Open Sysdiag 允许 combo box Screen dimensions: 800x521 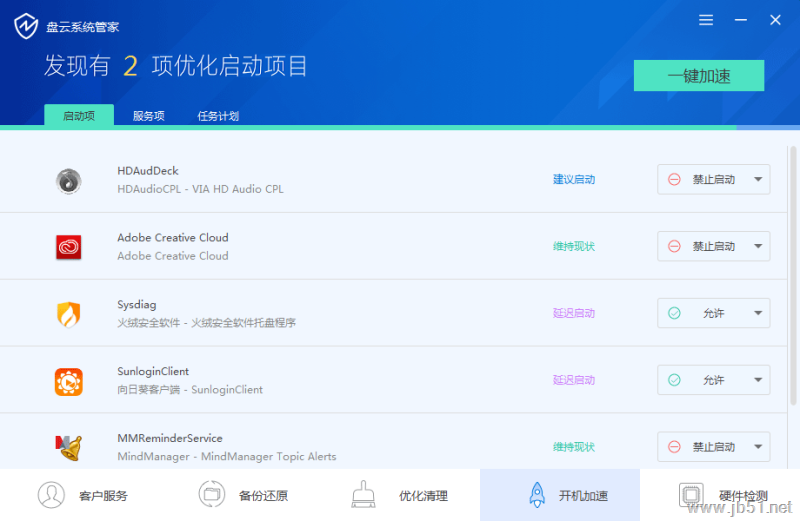(x=713, y=313)
